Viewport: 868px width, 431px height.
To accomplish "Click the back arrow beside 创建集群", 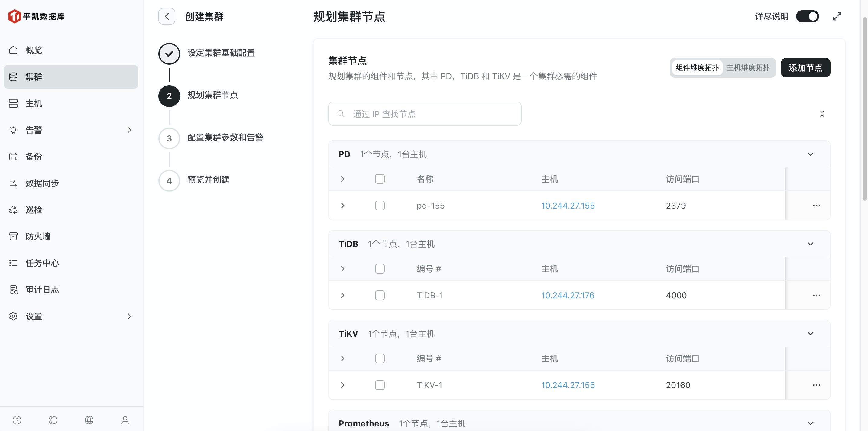I will [x=167, y=16].
